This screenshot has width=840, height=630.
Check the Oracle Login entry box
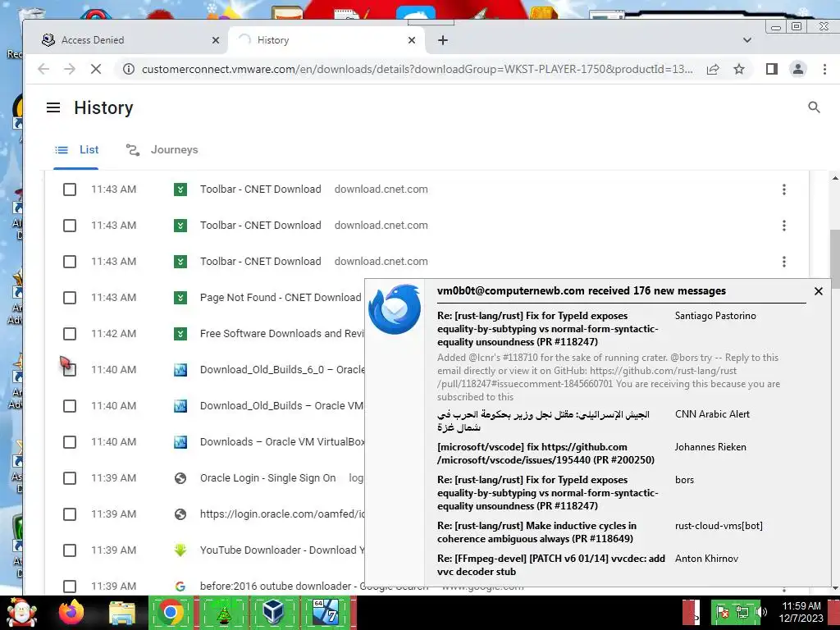pos(70,478)
